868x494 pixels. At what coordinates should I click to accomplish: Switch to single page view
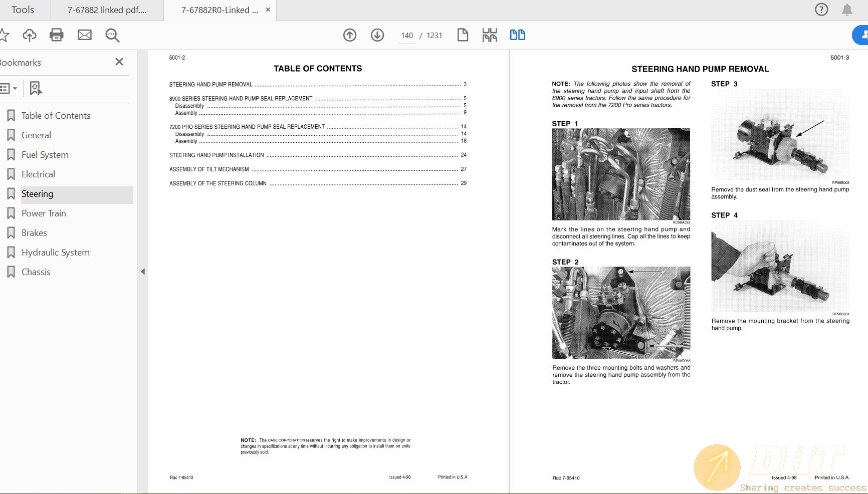pos(463,35)
